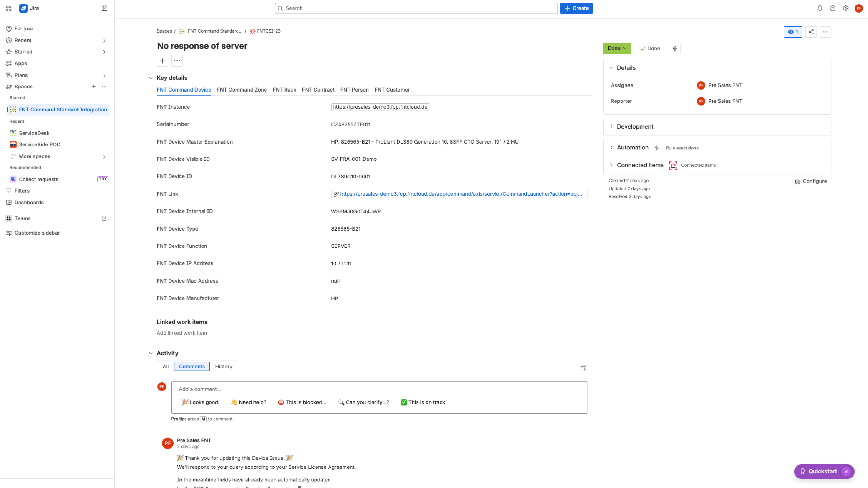Open Spaces breadcrumb link
Image resolution: width=868 pixels, height=488 pixels.
pos(164,31)
